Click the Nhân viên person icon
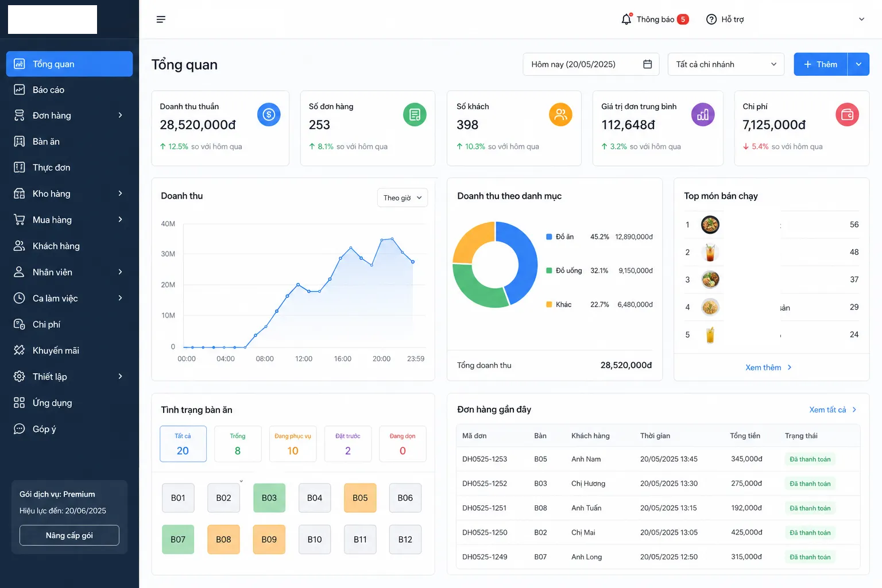Screen dimensions: 882x588 click(20, 272)
